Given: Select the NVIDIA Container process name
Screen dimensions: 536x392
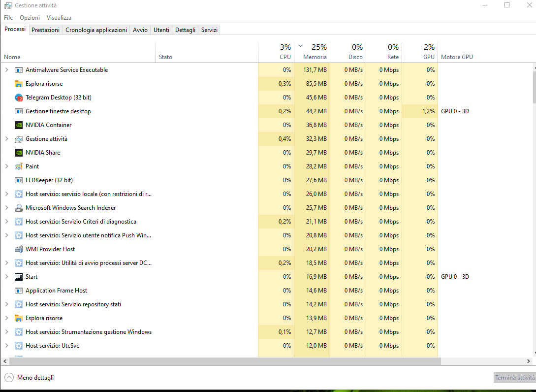Looking at the screenshot, I should [x=49, y=125].
